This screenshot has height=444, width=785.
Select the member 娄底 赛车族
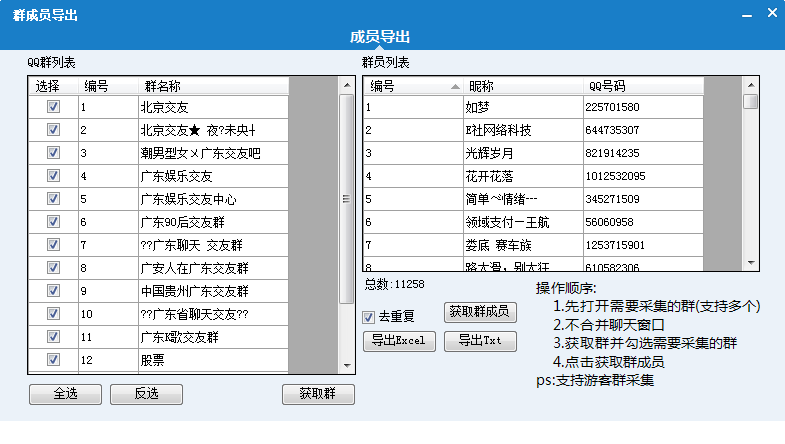(x=498, y=245)
